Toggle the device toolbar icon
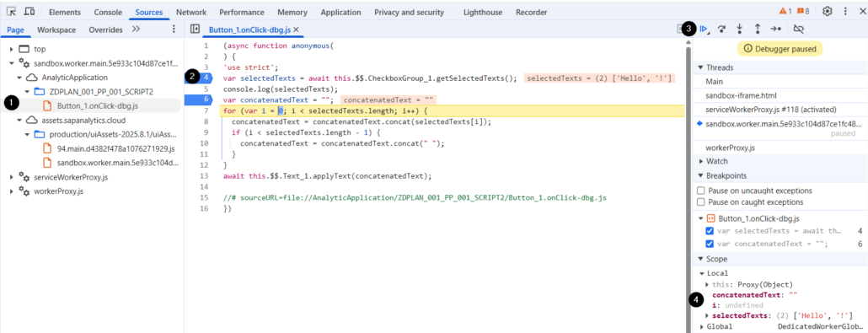This screenshot has height=333, width=868. click(29, 12)
